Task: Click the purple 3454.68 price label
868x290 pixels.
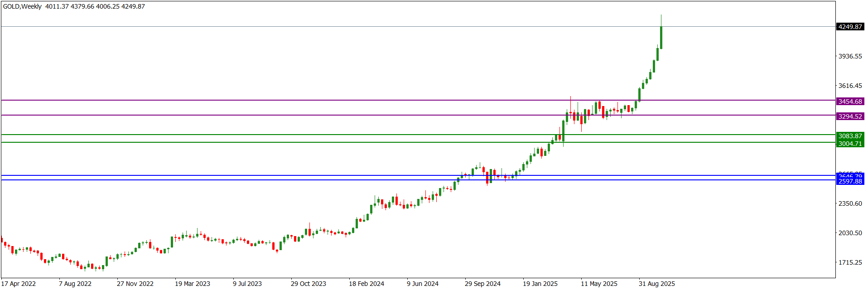Action: click(x=850, y=101)
